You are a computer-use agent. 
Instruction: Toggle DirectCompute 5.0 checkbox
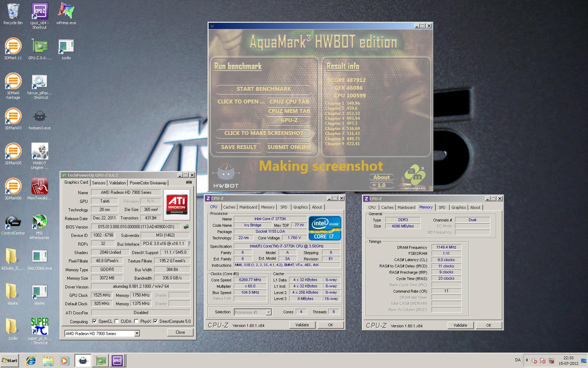pyautogui.click(x=155, y=321)
